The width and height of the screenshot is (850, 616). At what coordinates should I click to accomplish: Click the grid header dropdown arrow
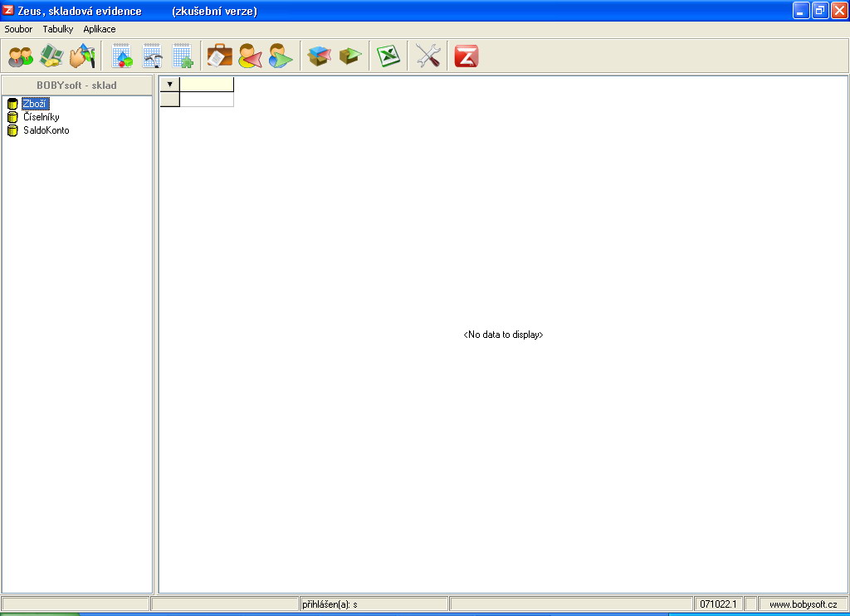pyautogui.click(x=169, y=84)
